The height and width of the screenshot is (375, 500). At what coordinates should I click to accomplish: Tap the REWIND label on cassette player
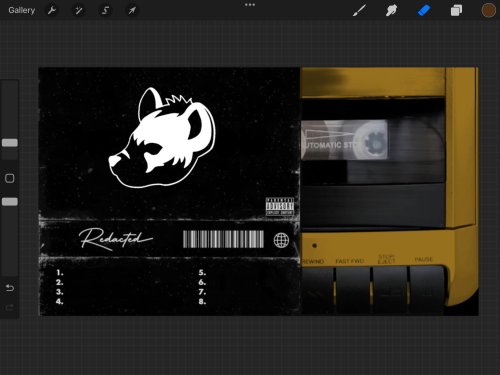pyautogui.click(x=313, y=261)
